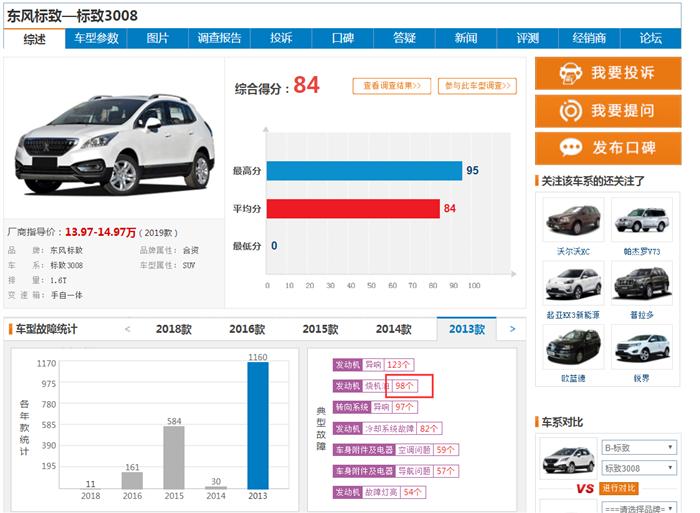
Task: Open 查看调查结果 link
Action: click(x=392, y=86)
